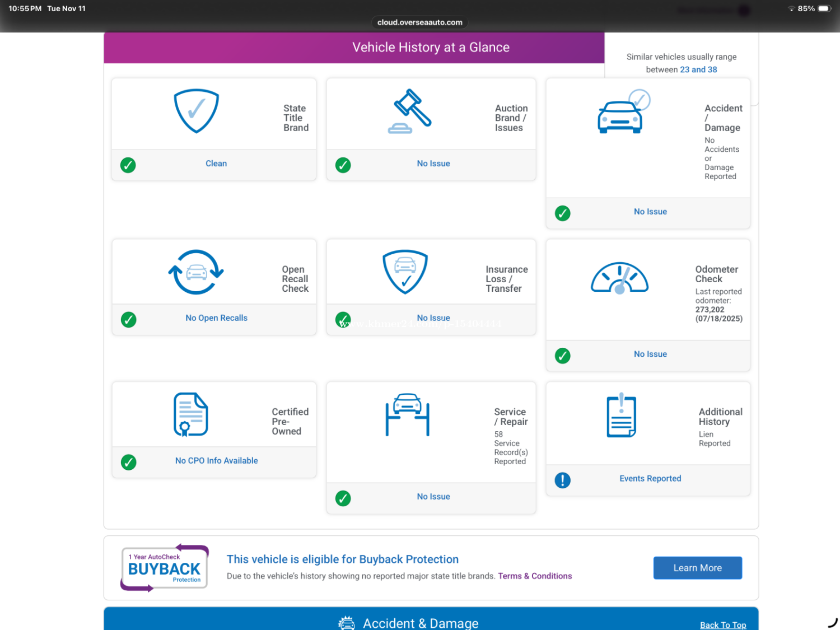The height and width of the screenshot is (630, 840).
Task: Tap the cloud.overseaauto.com address bar
Action: point(419,22)
